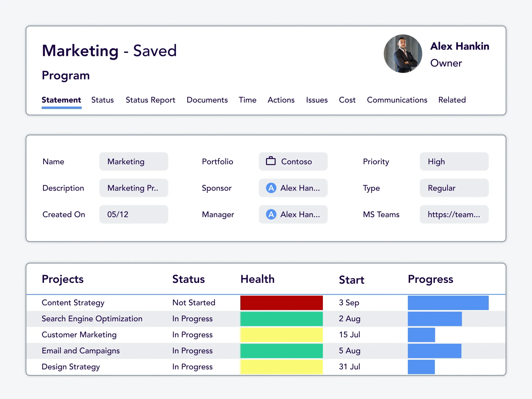The height and width of the screenshot is (399, 532).
Task: Click the Search Engine Optimization progress bar
Action: [435, 319]
